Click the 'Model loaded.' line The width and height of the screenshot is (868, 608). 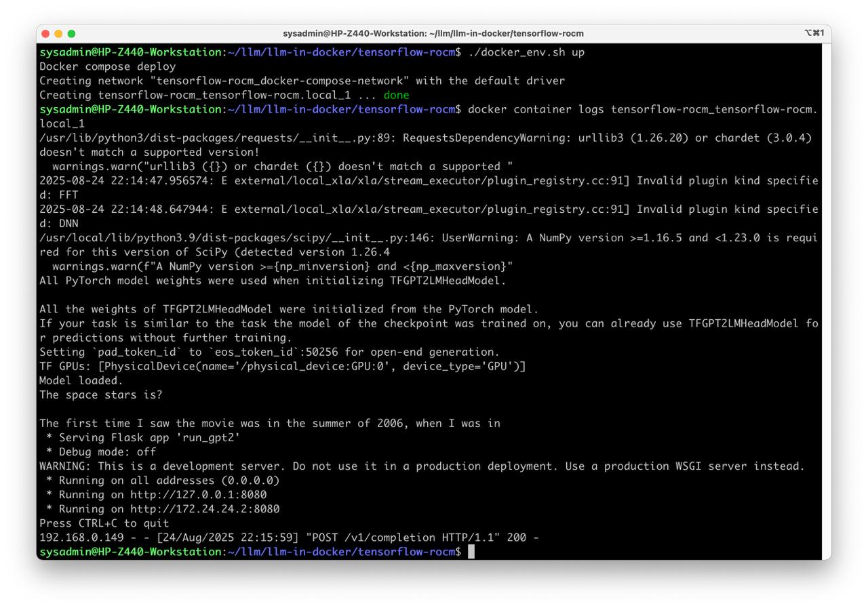81,380
